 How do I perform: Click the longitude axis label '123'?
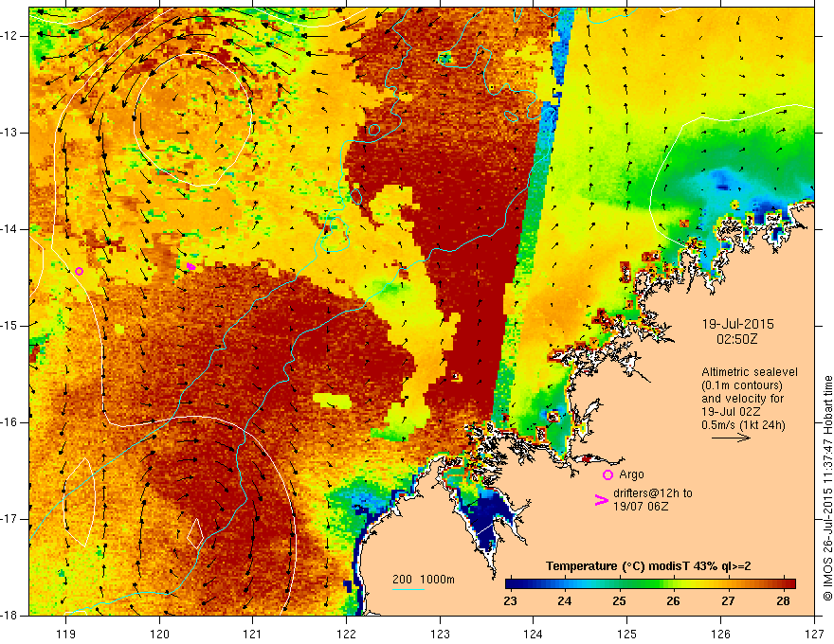point(440,634)
